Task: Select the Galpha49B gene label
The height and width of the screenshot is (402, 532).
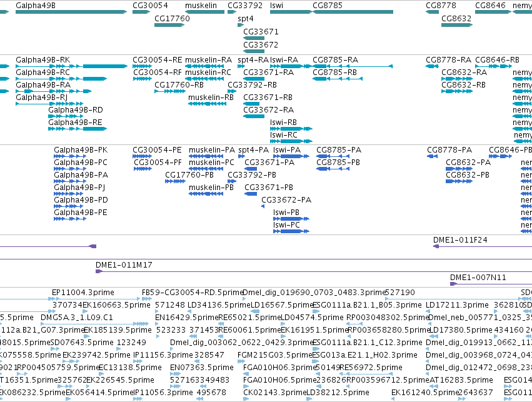Action: click(x=36, y=6)
